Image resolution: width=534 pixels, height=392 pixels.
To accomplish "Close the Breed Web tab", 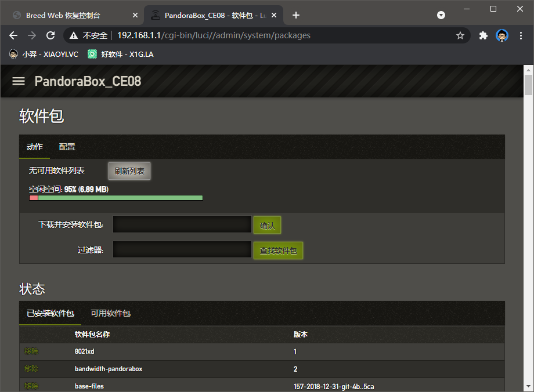I will tap(135, 15).
